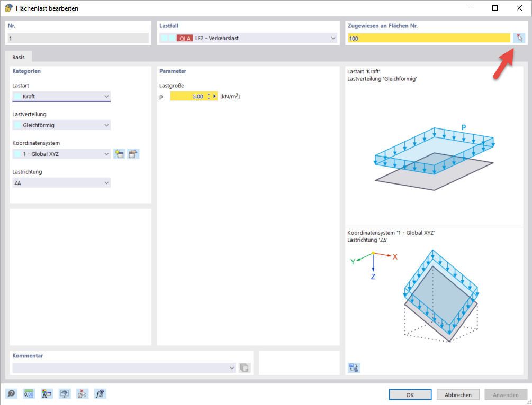
Task: Create a new coordinate system with the new icon
Action: [119, 153]
